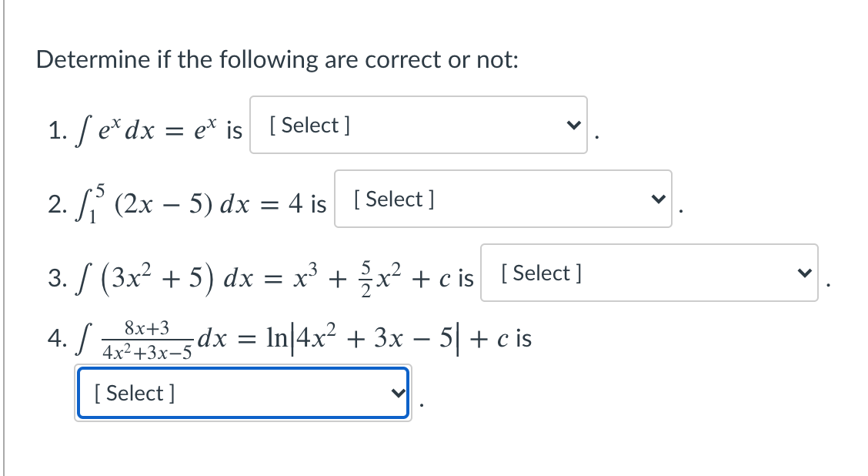The image size is (868, 476).
Task: Click the [Select] placeholder text in question 3
Action: point(541,273)
